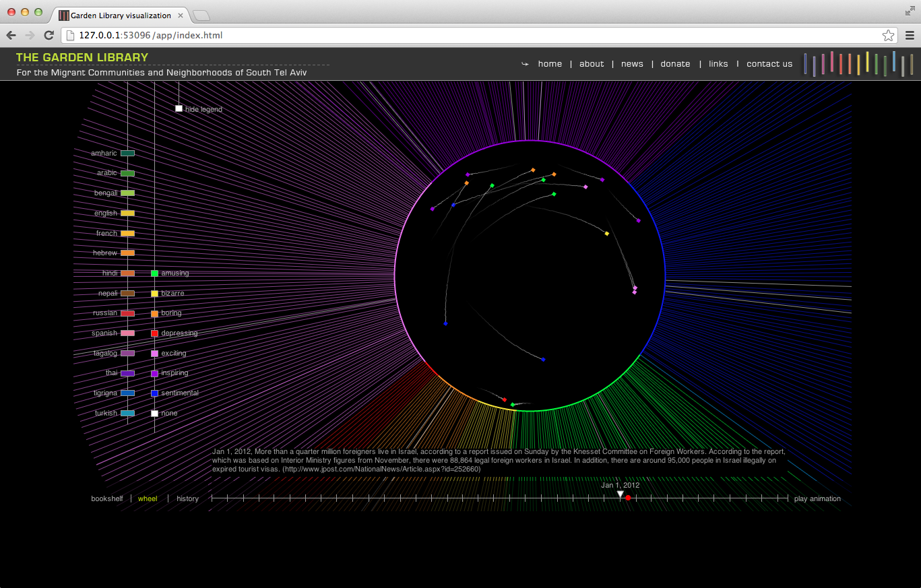The height and width of the screenshot is (588, 921).
Task: Go to the news page
Action: (x=632, y=64)
